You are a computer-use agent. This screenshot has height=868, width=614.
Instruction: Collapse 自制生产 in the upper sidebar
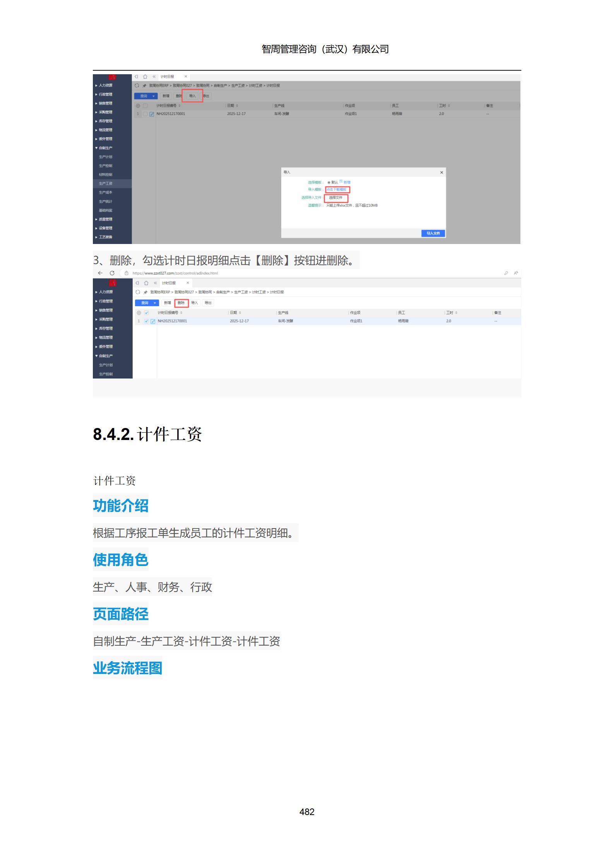(x=104, y=148)
